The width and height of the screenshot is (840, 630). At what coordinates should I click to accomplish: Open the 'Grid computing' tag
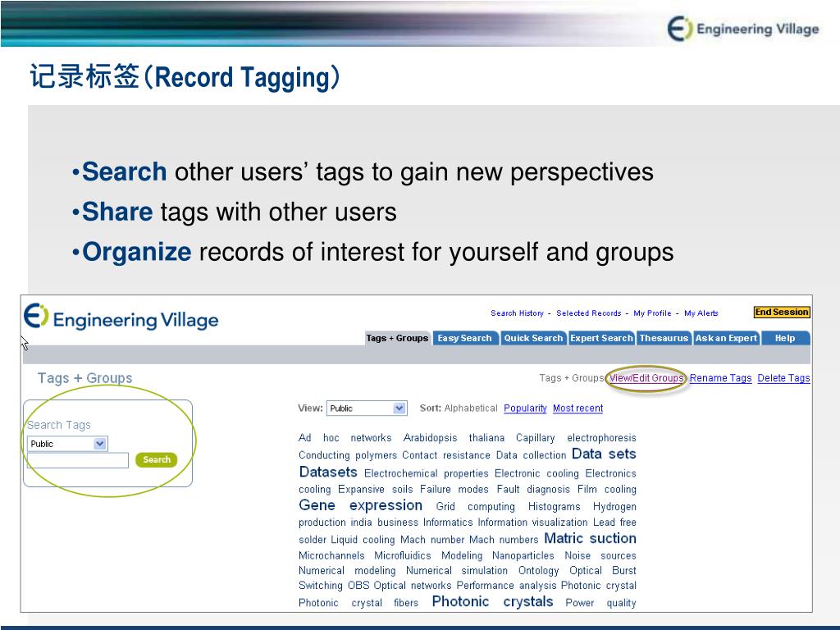click(x=475, y=506)
